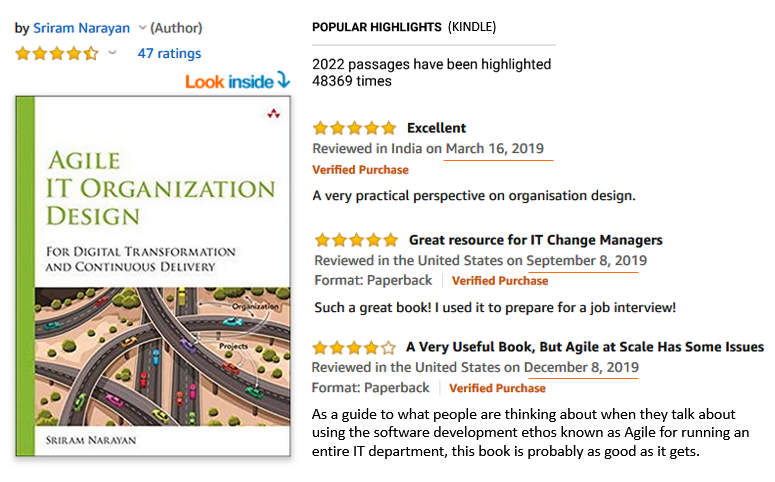775x482 pixels.
Task: Click four-star rating of Agile at Scale review
Action: point(354,348)
